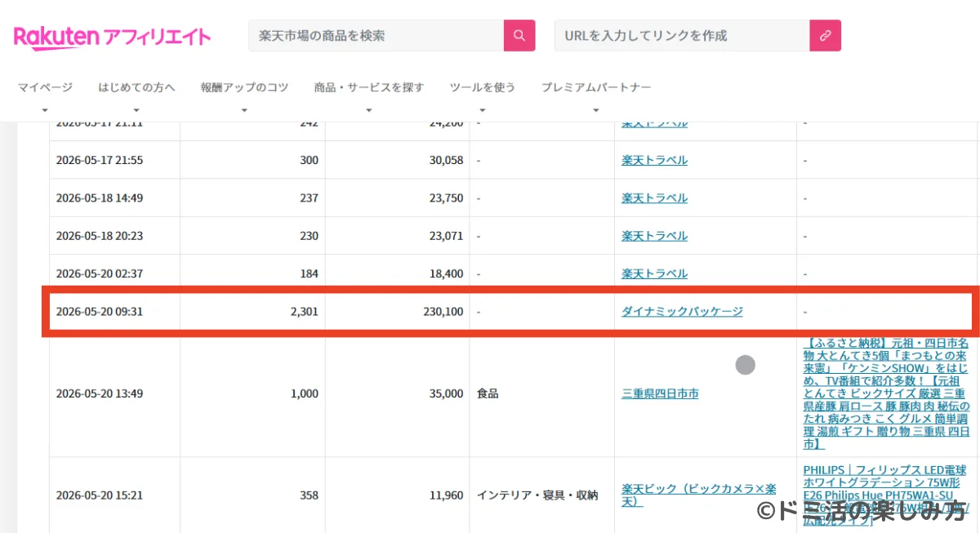Select the reward value 358
The height and width of the screenshot is (533, 980).
(310, 495)
